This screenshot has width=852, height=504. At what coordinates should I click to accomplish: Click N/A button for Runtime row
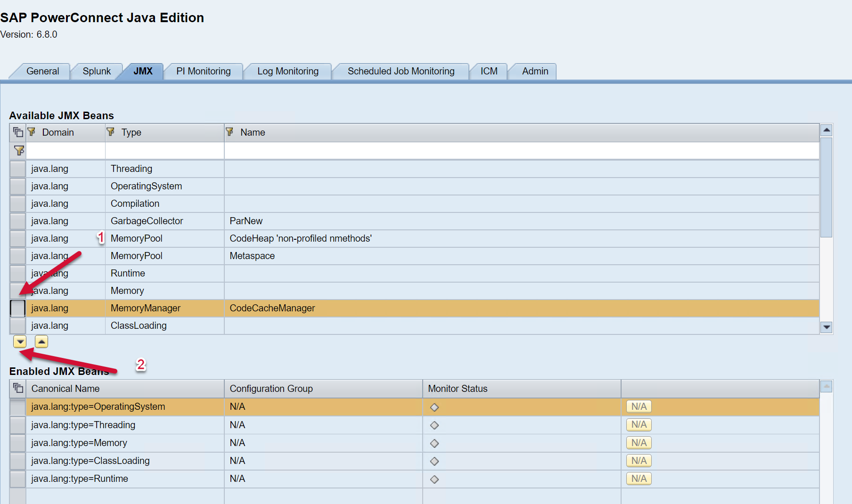pyautogui.click(x=639, y=479)
